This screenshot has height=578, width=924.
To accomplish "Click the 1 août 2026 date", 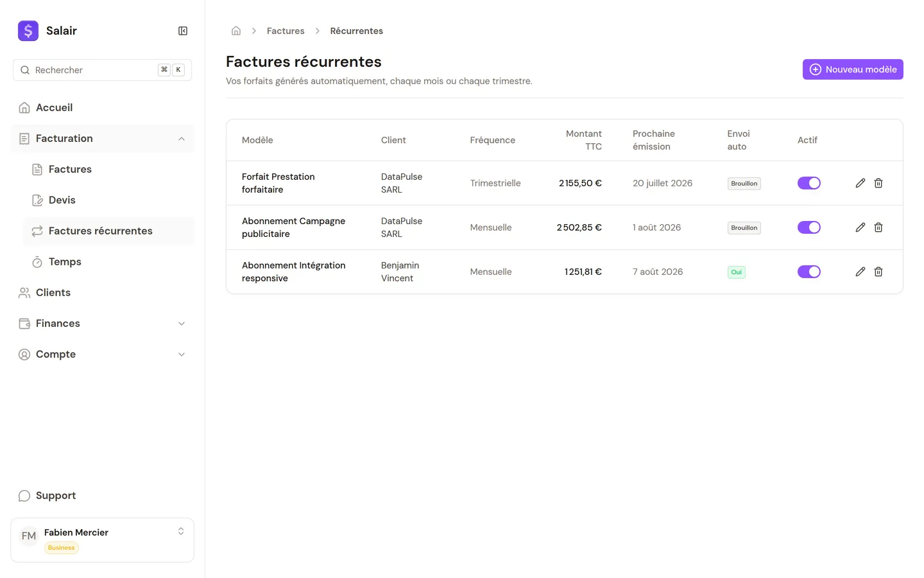I will (656, 227).
